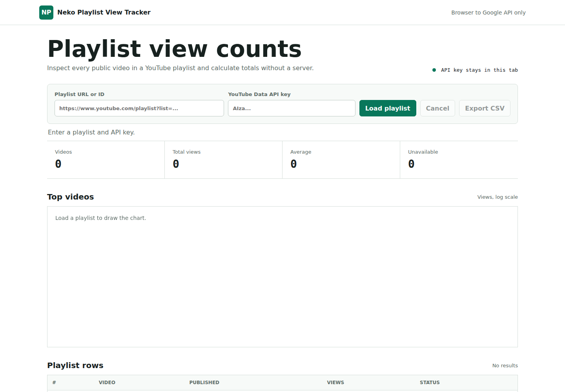Focus the Playlist URL or ID field

coord(139,108)
